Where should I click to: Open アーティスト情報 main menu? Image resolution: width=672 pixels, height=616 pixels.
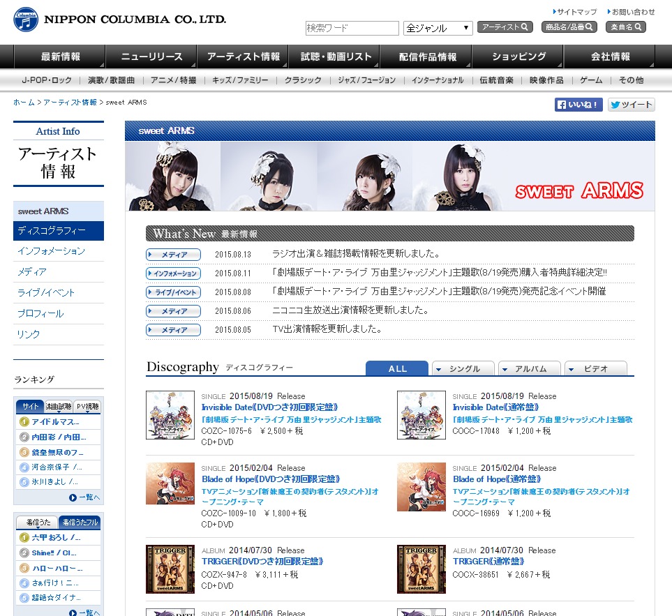pos(243,57)
